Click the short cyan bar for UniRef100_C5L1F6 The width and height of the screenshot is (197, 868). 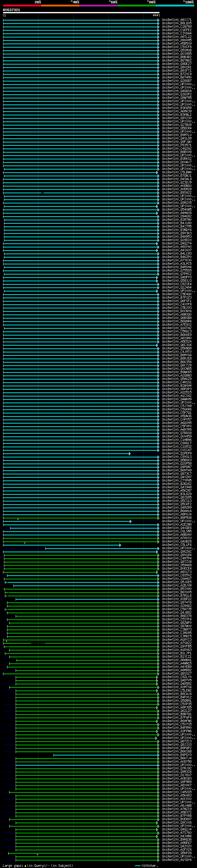pos(62,545)
